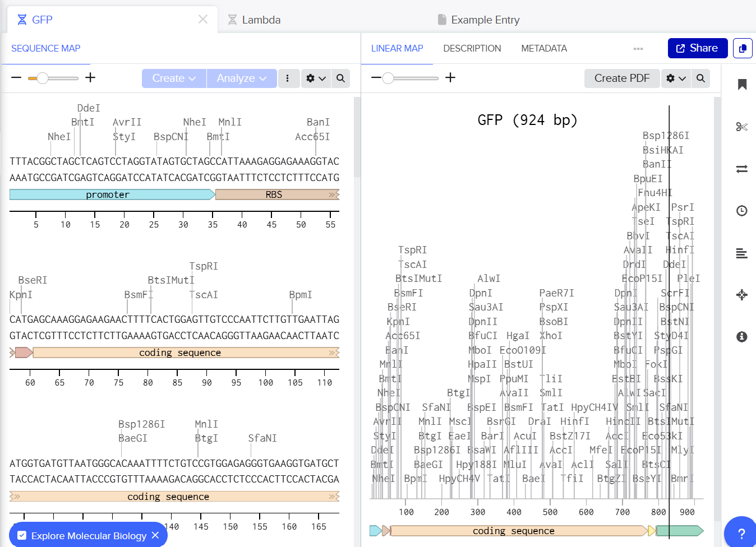
Task: Switch to the Lambda tab
Action: coord(254,20)
